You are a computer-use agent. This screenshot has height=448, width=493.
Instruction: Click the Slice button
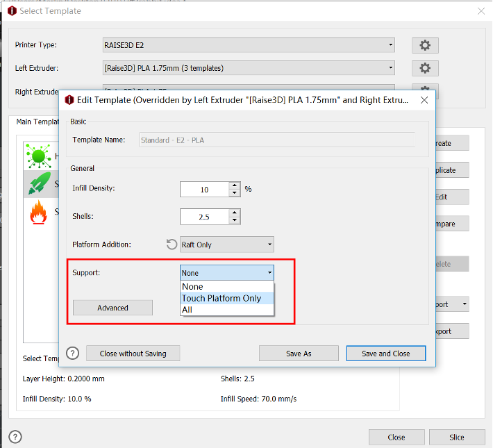coord(456,438)
